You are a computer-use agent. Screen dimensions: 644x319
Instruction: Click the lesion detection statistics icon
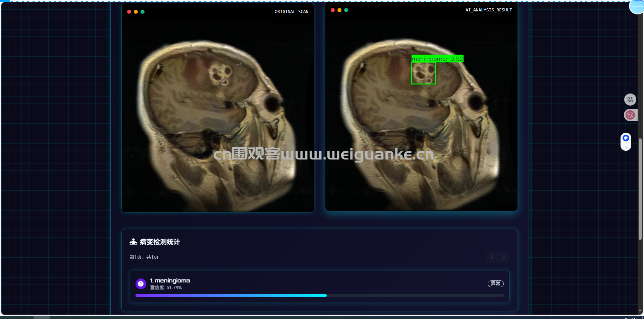click(133, 242)
